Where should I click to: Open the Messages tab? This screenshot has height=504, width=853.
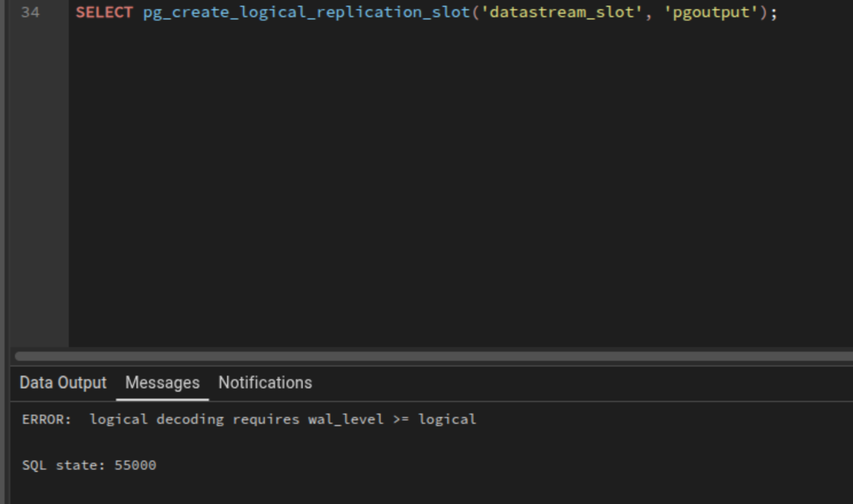click(162, 383)
